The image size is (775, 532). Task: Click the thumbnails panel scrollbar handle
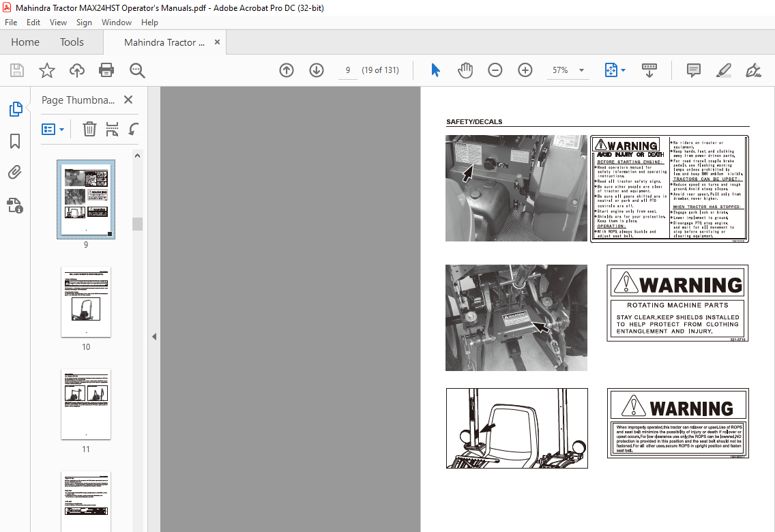point(137,224)
